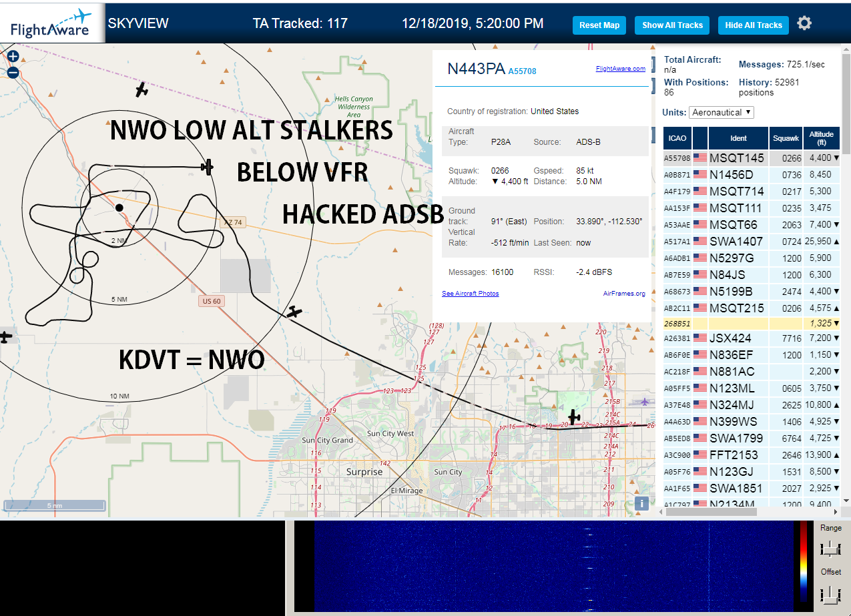Click US flag in SWA1407 row

(x=700, y=241)
